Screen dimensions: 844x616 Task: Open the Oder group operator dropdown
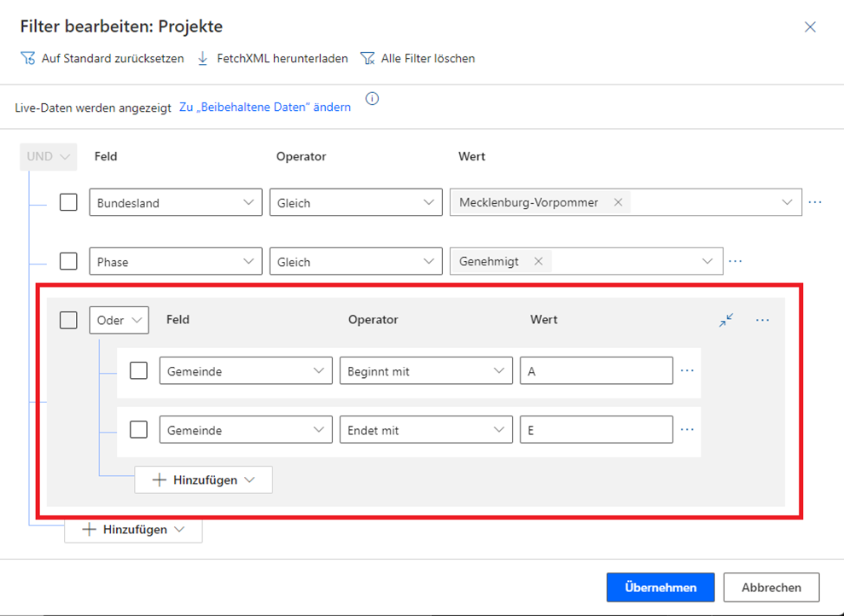(119, 320)
